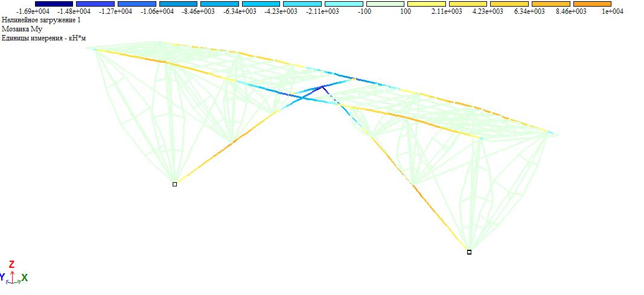Click the legend value -1.48e+004
644x295 pixels.
tap(74, 11)
